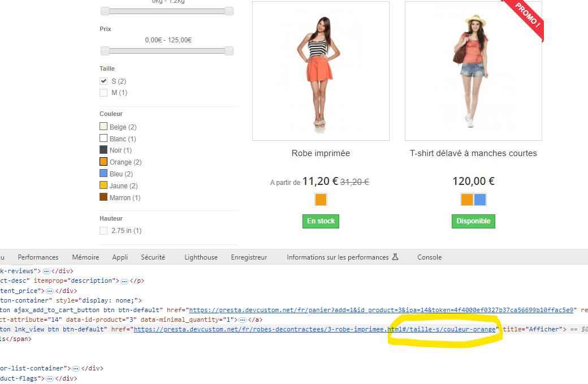The height and width of the screenshot is (384, 588).
Task: Click the En stock availability label
Action: (321, 221)
